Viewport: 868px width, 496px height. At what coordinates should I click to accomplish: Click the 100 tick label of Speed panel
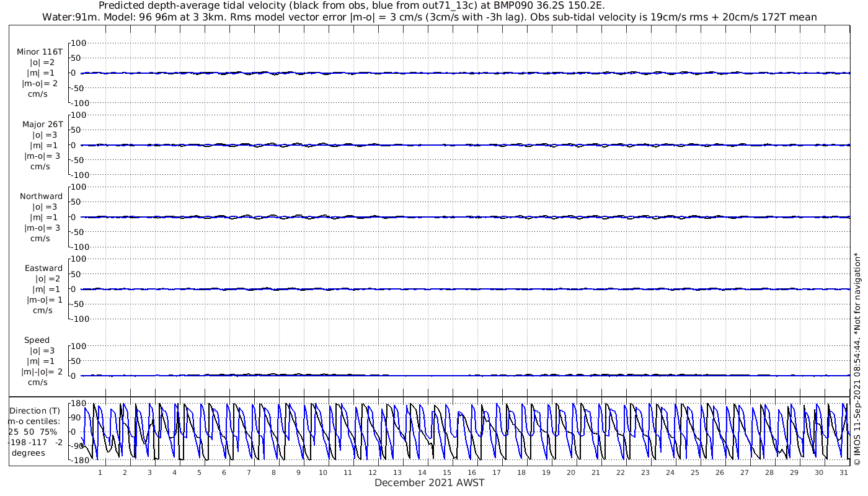pos(79,346)
